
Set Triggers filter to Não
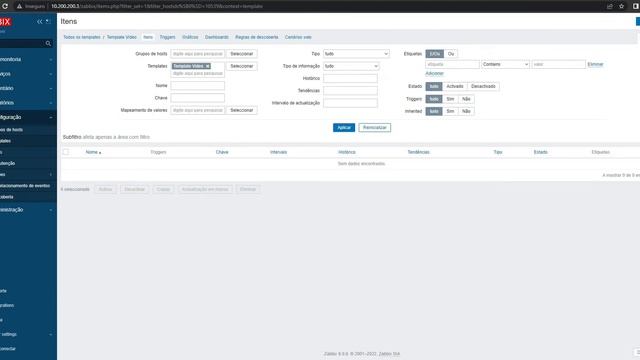coord(466,99)
